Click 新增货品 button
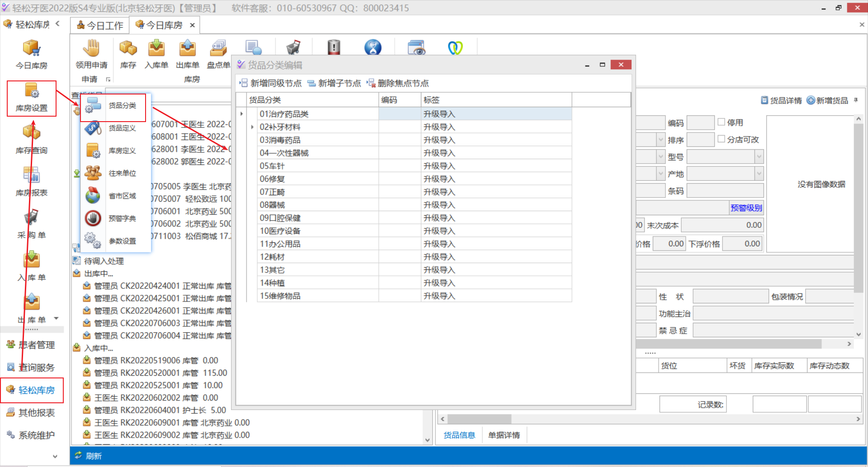Image resolution: width=868 pixels, height=467 pixels. point(827,100)
